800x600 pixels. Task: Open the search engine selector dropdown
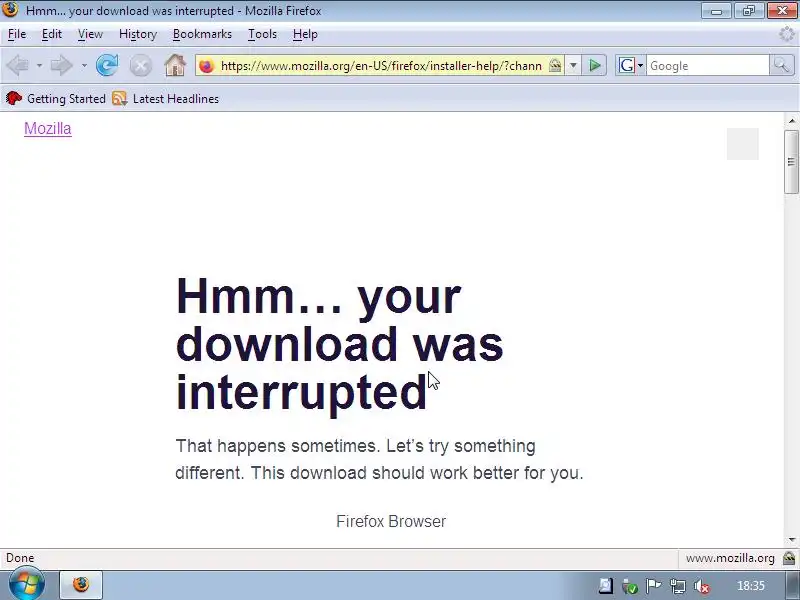pyautogui.click(x=631, y=65)
